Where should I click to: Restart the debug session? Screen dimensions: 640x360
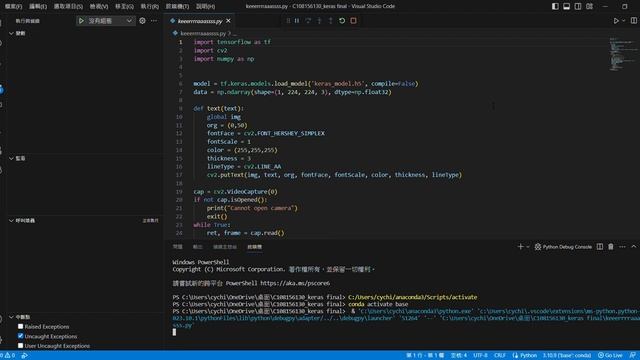pos(342,20)
